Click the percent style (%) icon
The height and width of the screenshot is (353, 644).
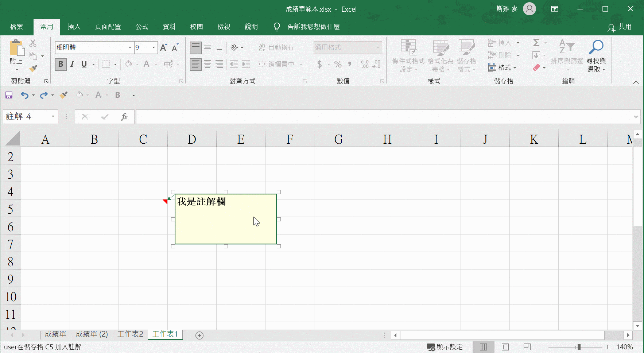pyautogui.click(x=338, y=64)
